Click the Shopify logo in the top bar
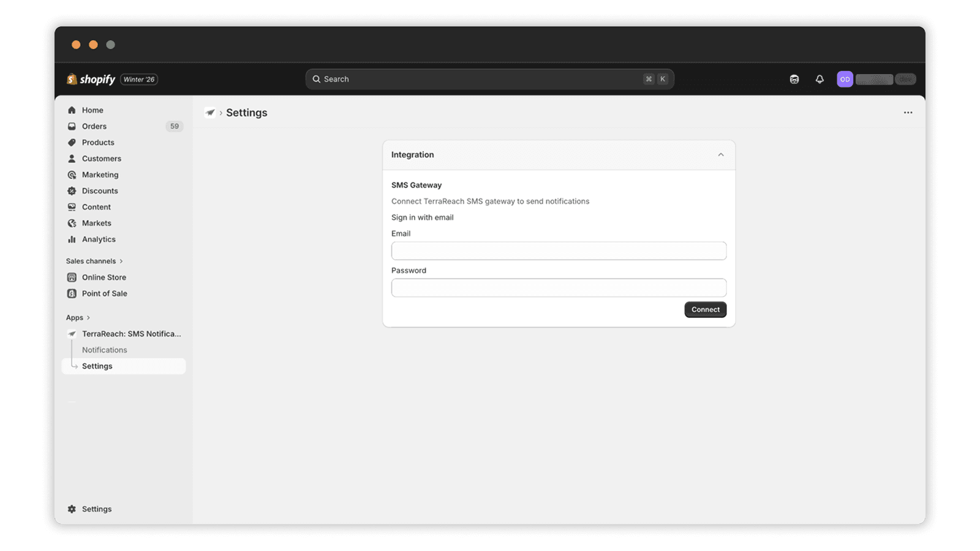The height and width of the screenshot is (551, 980). (x=91, y=79)
